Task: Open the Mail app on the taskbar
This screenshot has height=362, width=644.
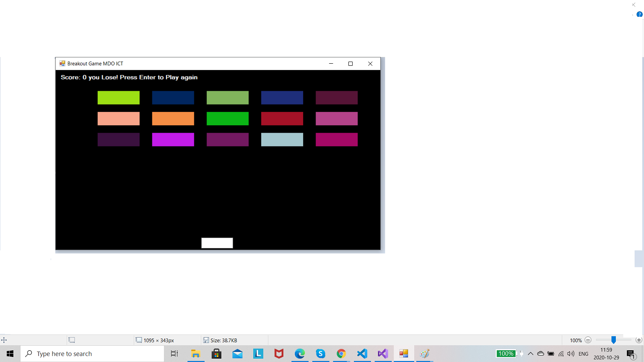Action: pyautogui.click(x=237, y=354)
